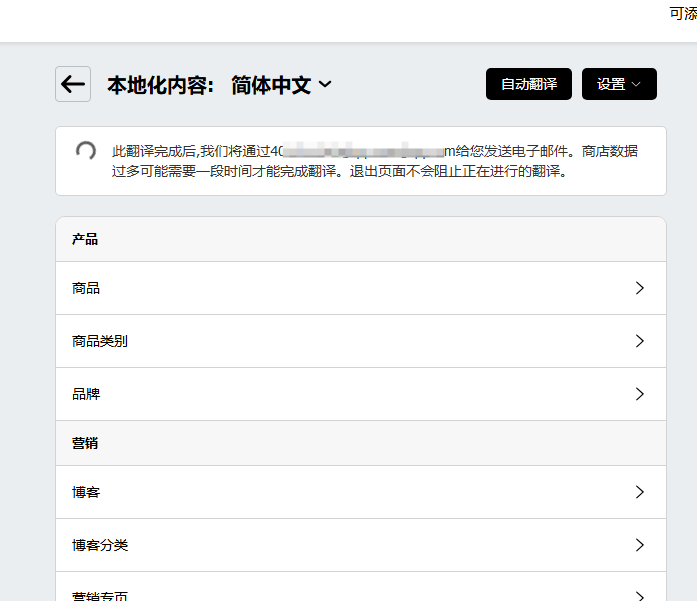Image resolution: width=697 pixels, height=601 pixels.
Task: Click the chevron arrow on 商品 row
Action: [640, 288]
